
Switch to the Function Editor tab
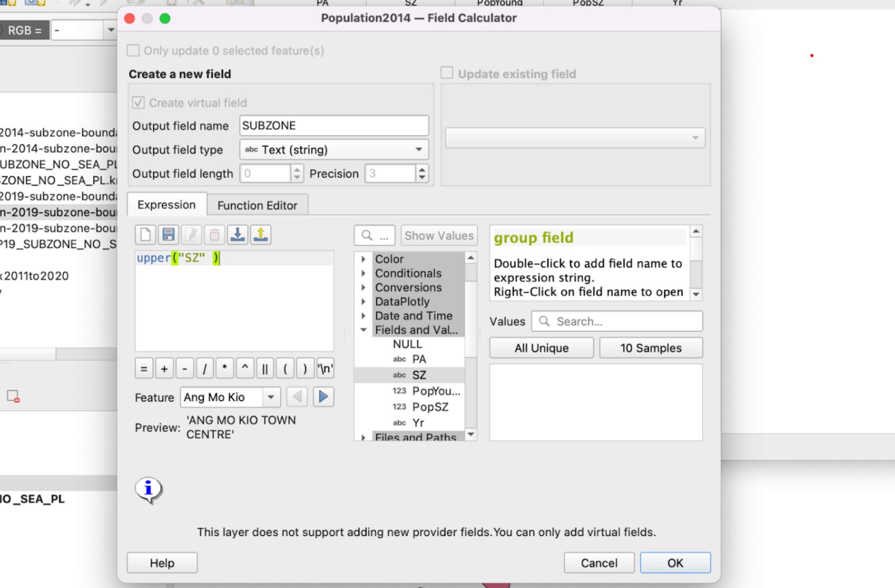tap(257, 206)
